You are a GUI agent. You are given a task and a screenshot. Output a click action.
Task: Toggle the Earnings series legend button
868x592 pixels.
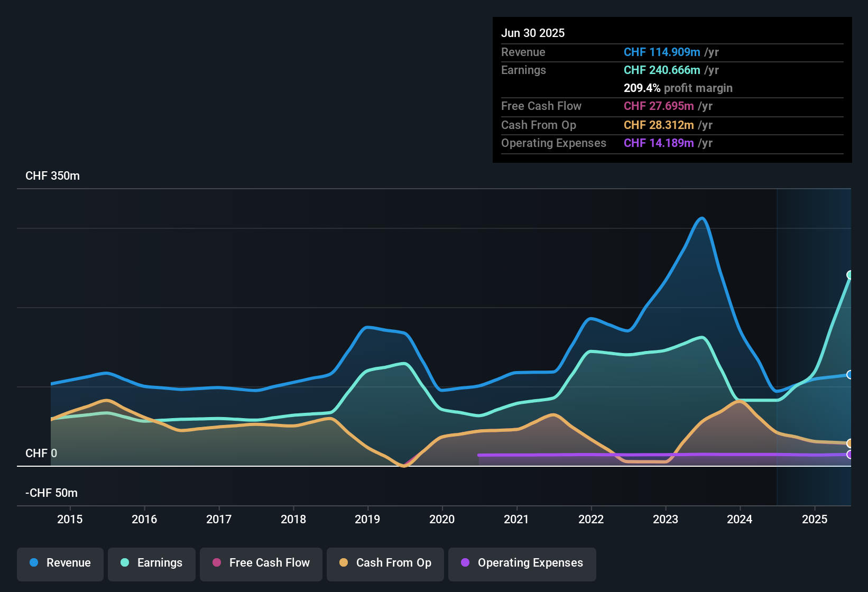[x=152, y=563]
